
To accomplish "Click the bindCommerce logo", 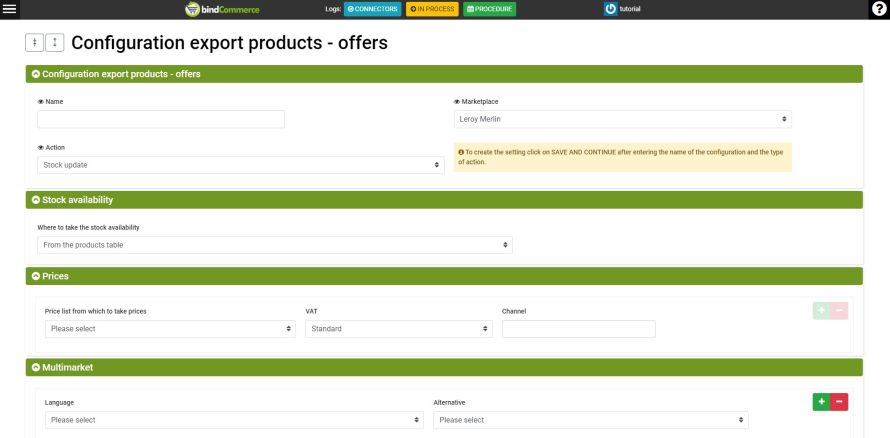I will [x=222, y=9].
